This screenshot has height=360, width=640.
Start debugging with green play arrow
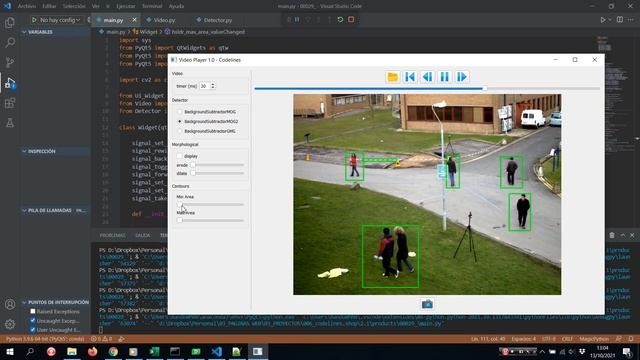click(34, 20)
